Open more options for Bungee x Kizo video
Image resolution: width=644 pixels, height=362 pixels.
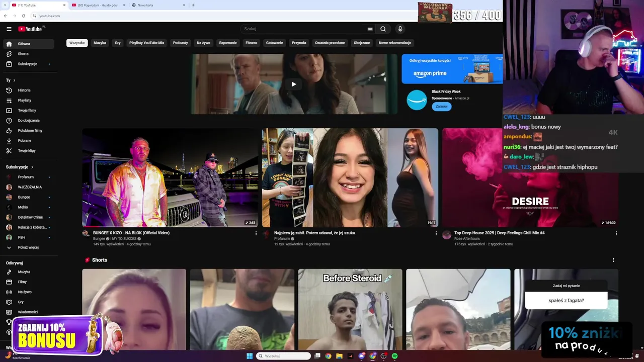256,233
